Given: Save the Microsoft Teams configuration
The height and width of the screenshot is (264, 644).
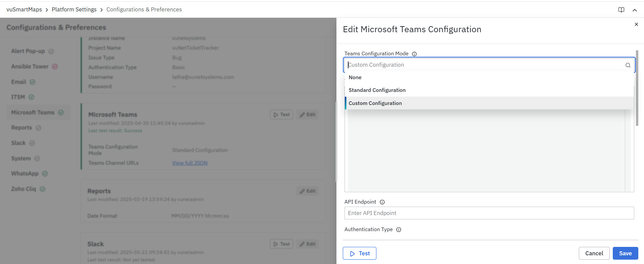Looking at the screenshot, I should (x=625, y=253).
